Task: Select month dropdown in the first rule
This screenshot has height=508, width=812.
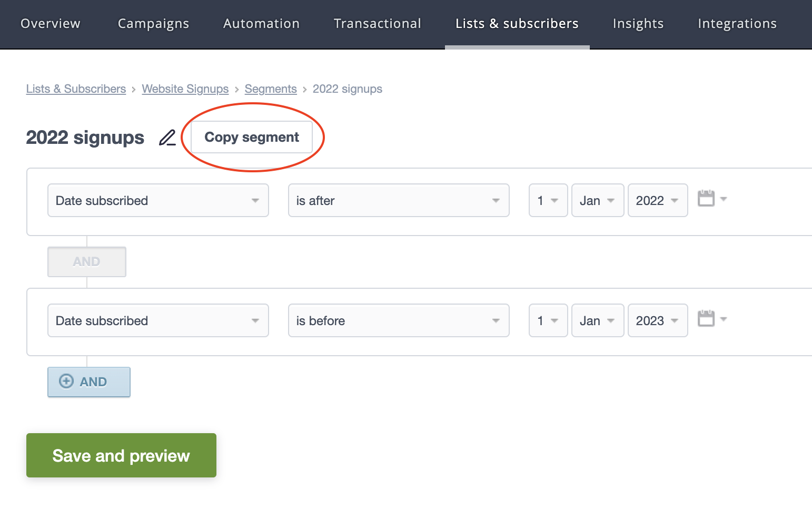Action: pos(597,201)
